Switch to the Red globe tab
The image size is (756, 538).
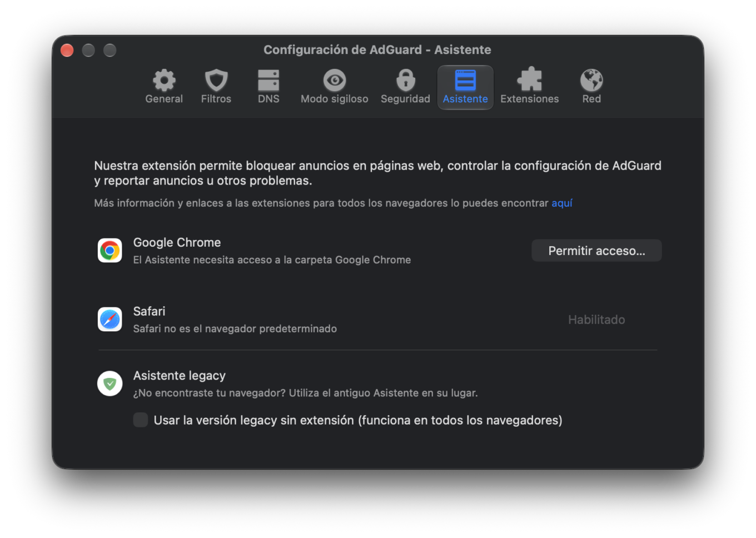[x=591, y=87]
